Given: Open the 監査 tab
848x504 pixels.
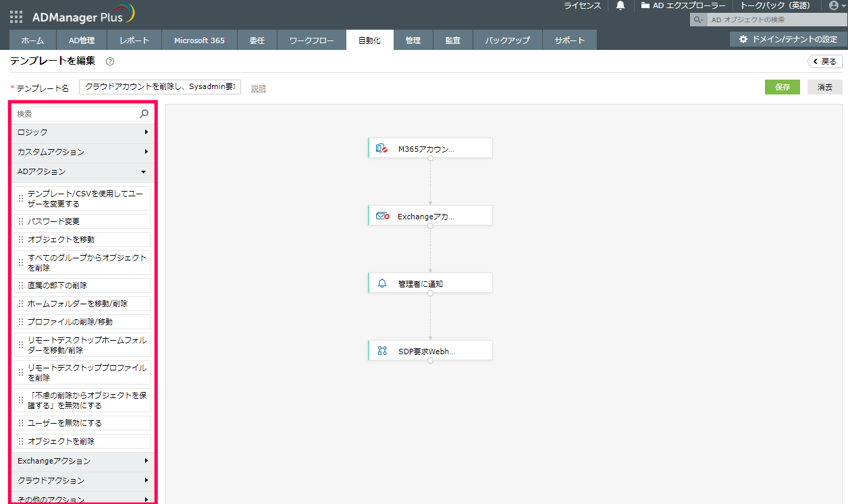Looking at the screenshot, I should click(453, 40).
